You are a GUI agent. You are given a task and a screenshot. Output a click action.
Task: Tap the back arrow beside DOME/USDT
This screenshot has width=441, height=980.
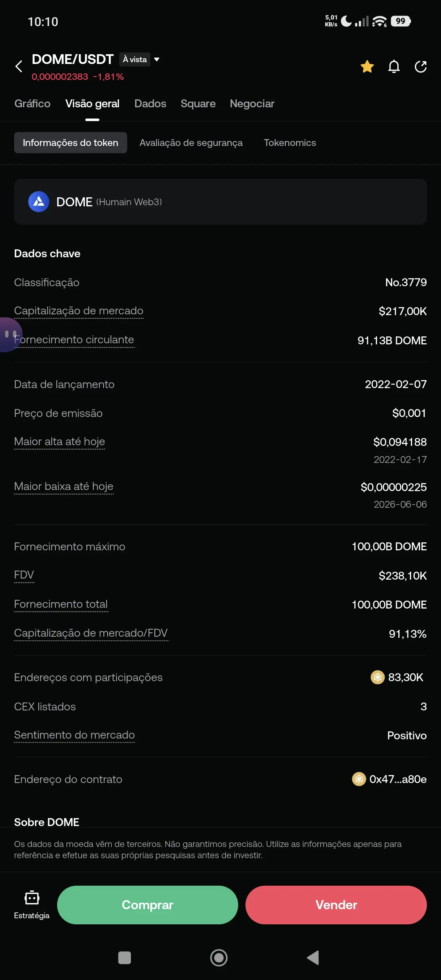point(19,66)
